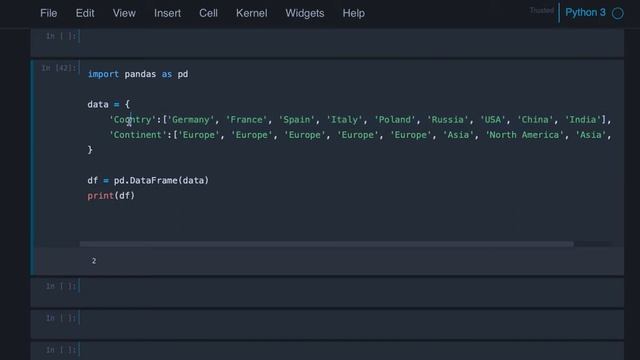This screenshot has height=360, width=640.
Task: Open the Kernel menu
Action: click(x=251, y=13)
